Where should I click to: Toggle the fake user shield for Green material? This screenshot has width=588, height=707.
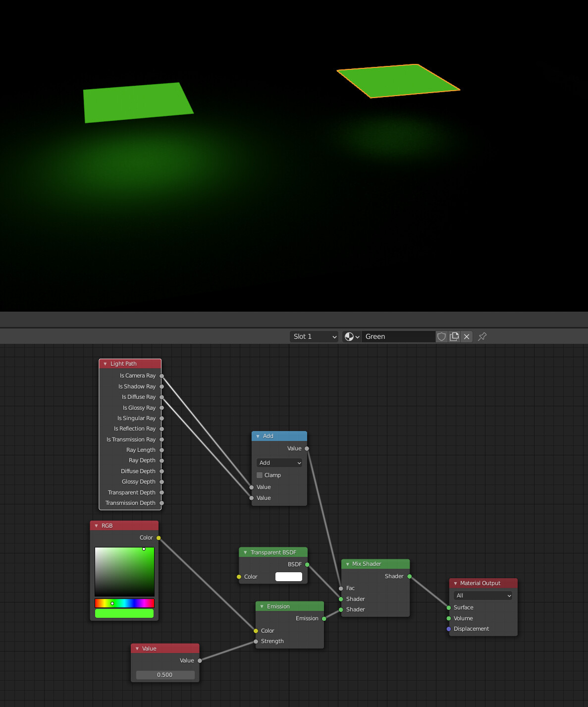tap(441, 336)
